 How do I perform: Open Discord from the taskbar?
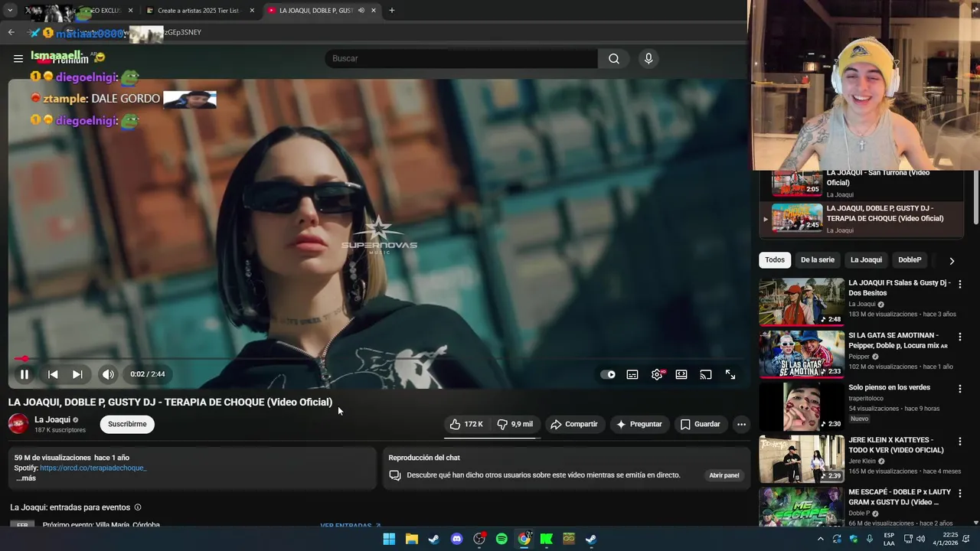pyautogui.click(x=457, y=539)
